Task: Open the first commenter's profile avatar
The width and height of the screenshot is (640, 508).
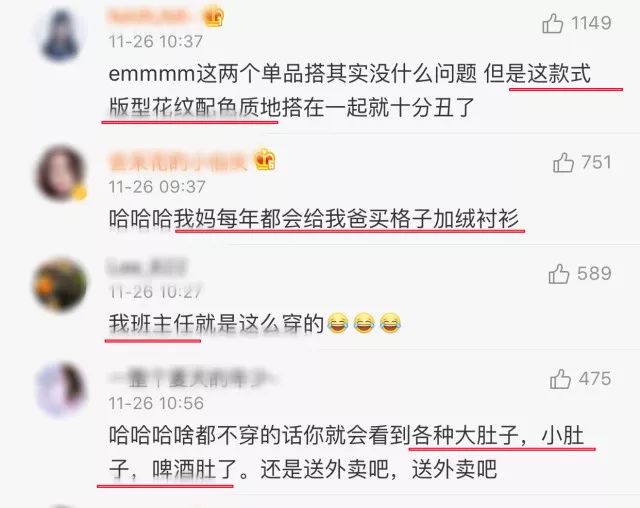Action: click(60, 35)
